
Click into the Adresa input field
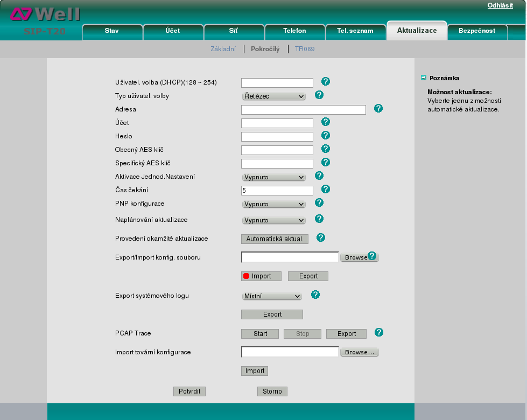click(303, 110)
